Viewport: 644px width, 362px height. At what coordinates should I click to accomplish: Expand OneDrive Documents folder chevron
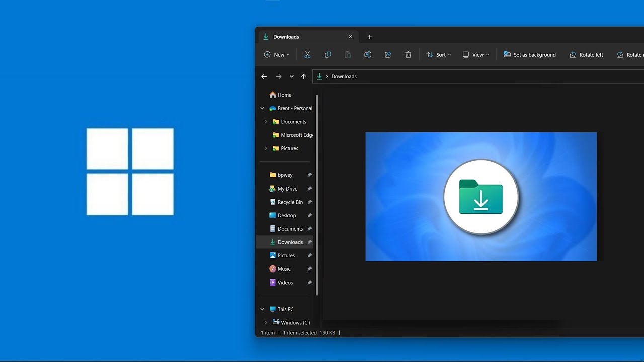click(x=266, y=122)
